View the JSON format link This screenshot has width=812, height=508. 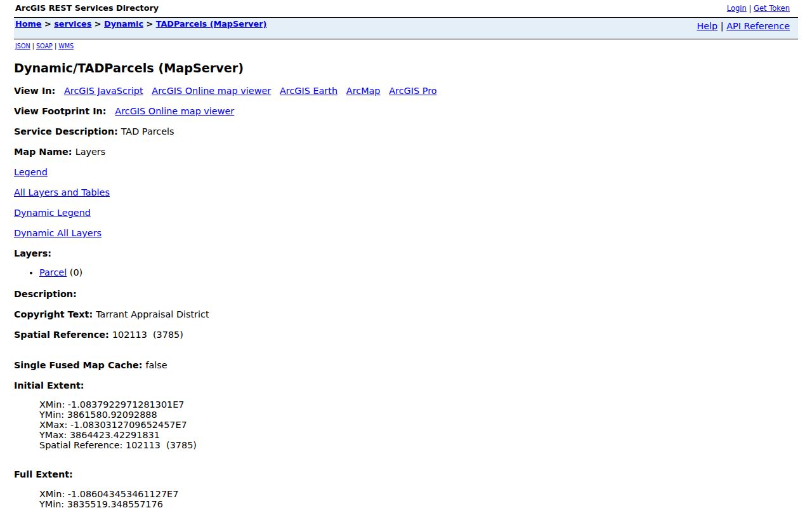22,46
